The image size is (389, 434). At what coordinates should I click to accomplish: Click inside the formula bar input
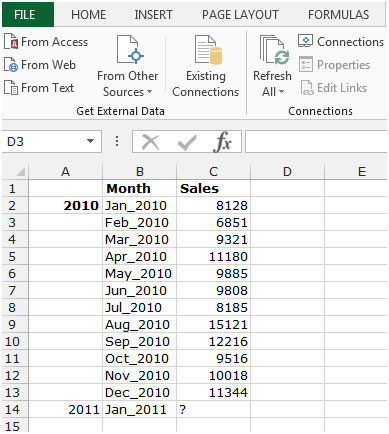(317, 142)
